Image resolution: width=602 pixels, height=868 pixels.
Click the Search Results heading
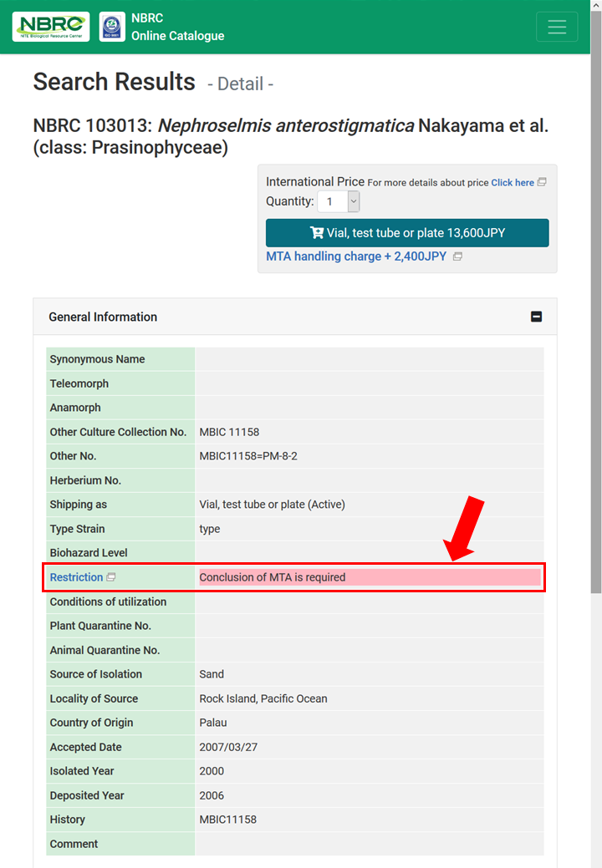coord(114,82)
